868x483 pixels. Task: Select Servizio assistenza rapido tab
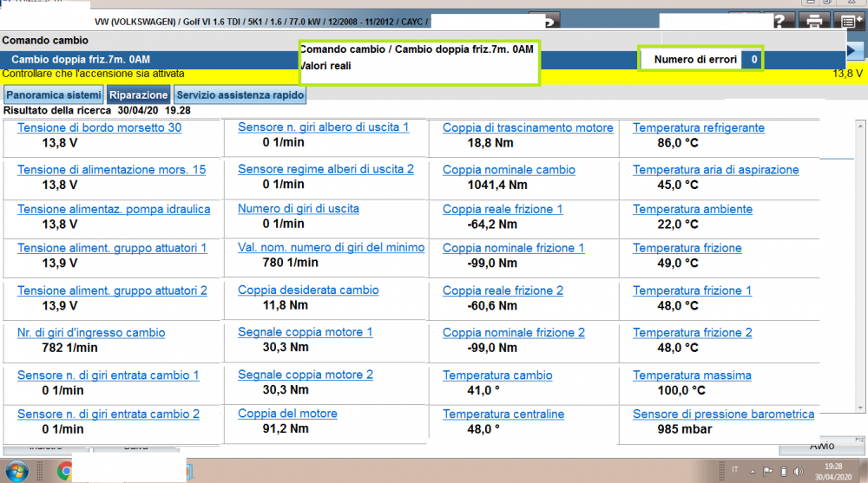240,95
